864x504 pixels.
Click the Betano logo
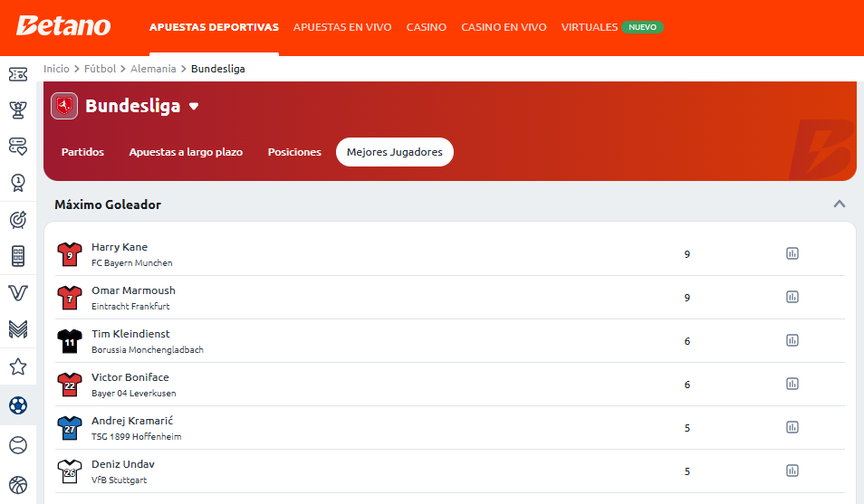pyautogui.click(x=63, y=26)
